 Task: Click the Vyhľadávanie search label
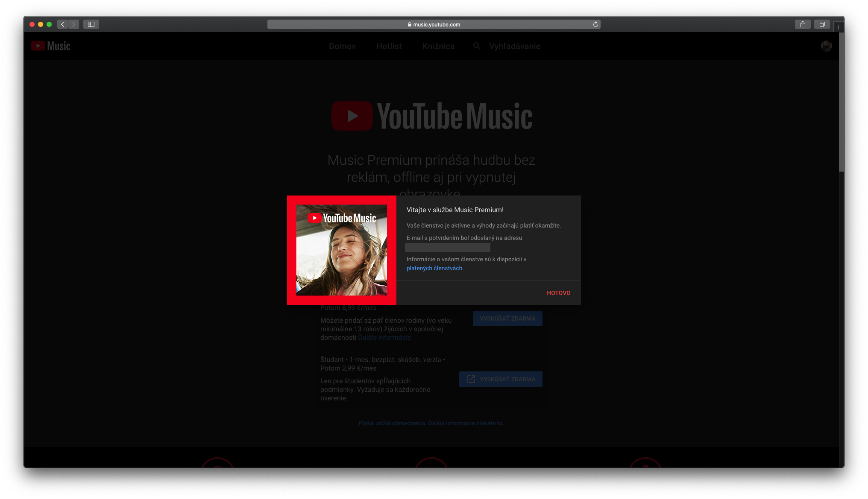click(514, 46)
